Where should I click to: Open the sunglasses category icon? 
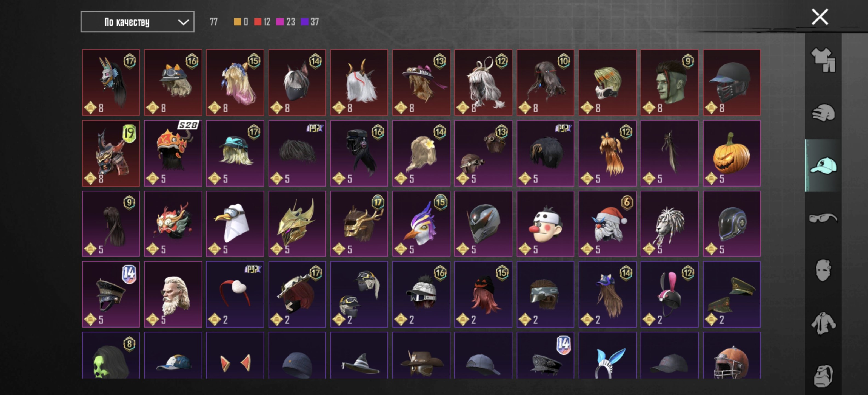pyautogui.click(x=823, y=218)
